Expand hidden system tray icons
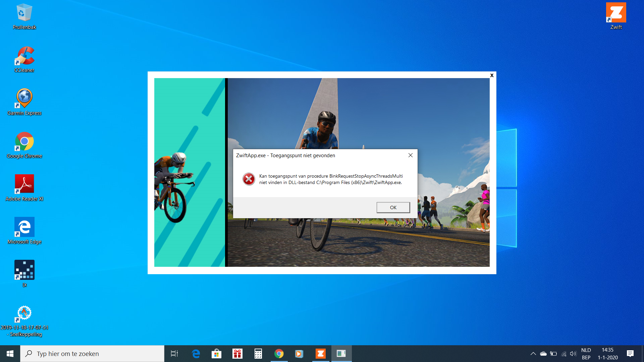This screenshot has width=644, height=362. 533,354
